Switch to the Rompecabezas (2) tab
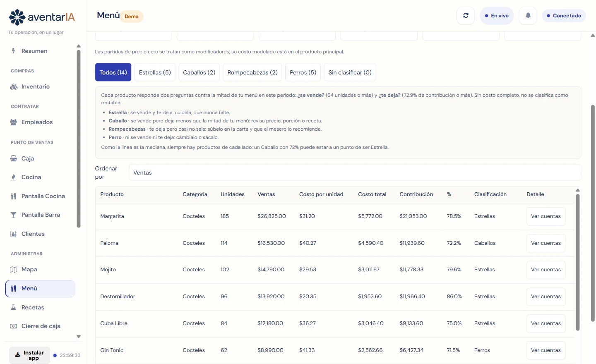596x364 pixels. pos(252,72)
